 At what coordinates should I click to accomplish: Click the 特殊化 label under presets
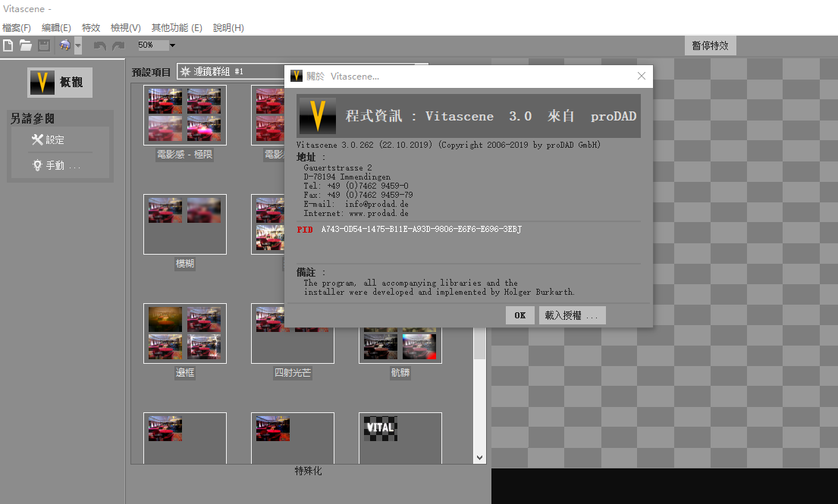coord(309,471)
